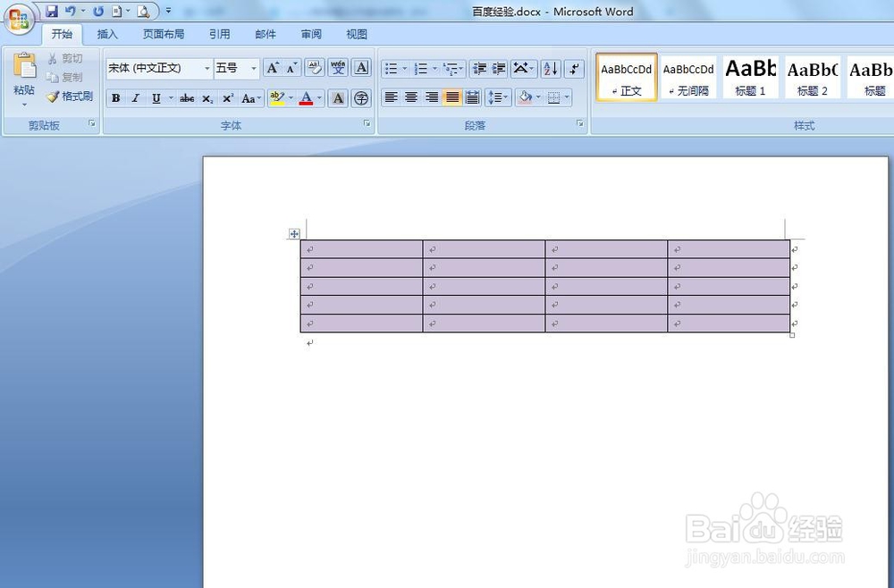894x588 pixels.
Task: Open the Change Case (Aa) dropdown
Action: [x=251, y=98]
